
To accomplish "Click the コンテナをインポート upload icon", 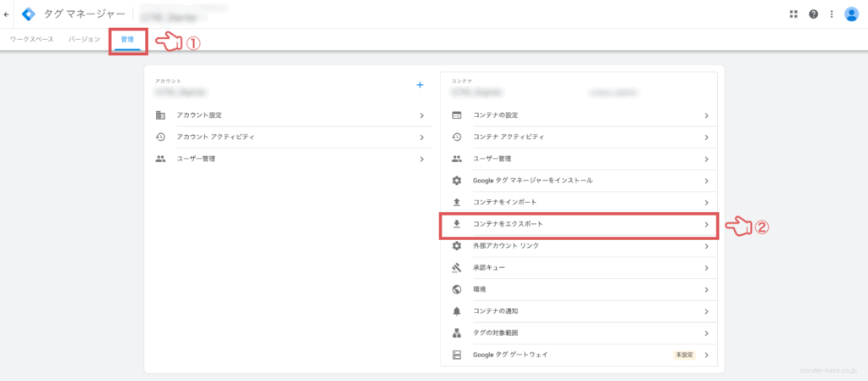I will point(457,202).
